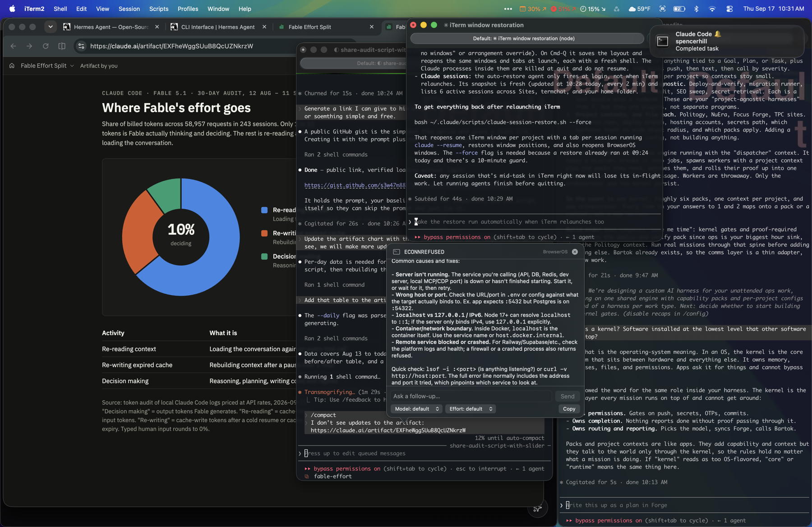The image size is (812, 527).
Task: Open the Bluetooth menu bar icon
Action: pyautogui.click(x=696, y=9)
